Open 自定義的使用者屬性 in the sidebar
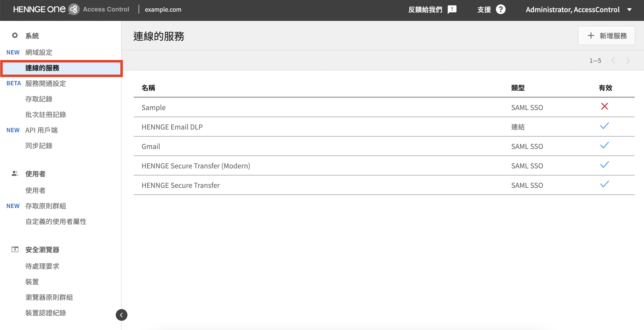 click(x=56, y=222)
